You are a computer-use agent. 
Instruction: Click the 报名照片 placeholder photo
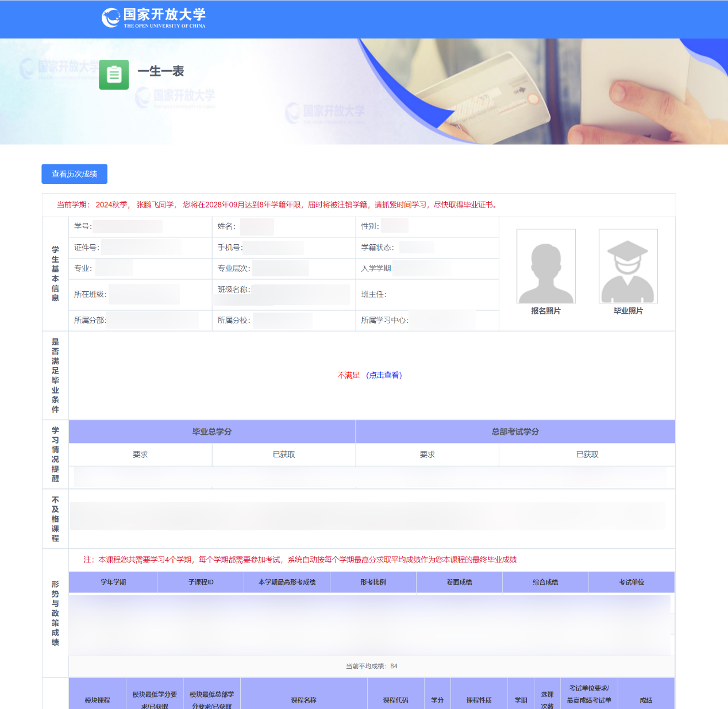pos(546,266)
